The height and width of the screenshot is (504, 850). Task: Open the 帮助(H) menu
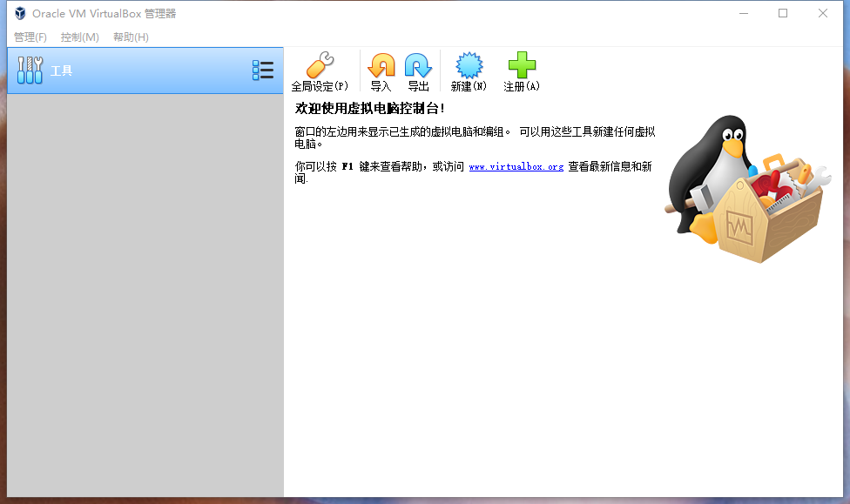pyautogui.click(x=131, y=37)
